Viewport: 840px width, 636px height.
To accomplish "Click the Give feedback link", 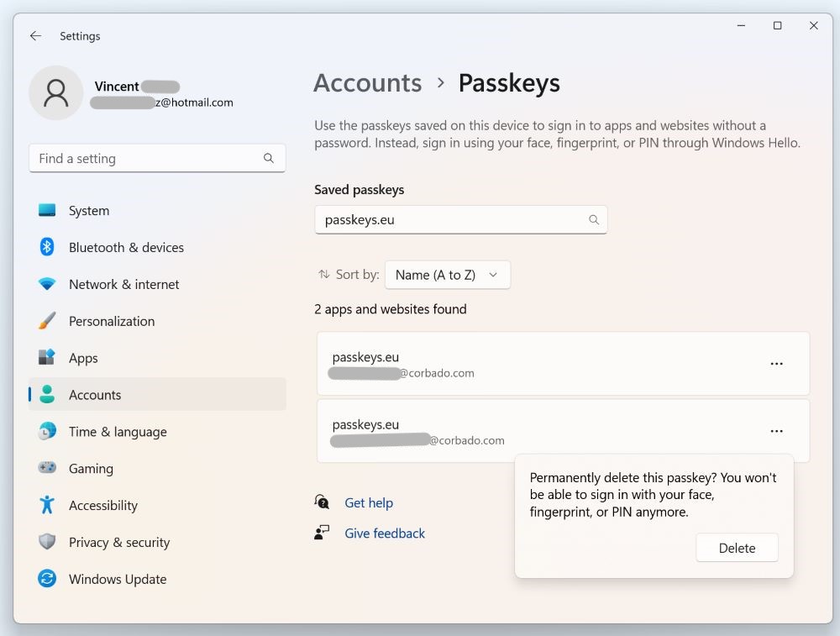I will (385, 533).
